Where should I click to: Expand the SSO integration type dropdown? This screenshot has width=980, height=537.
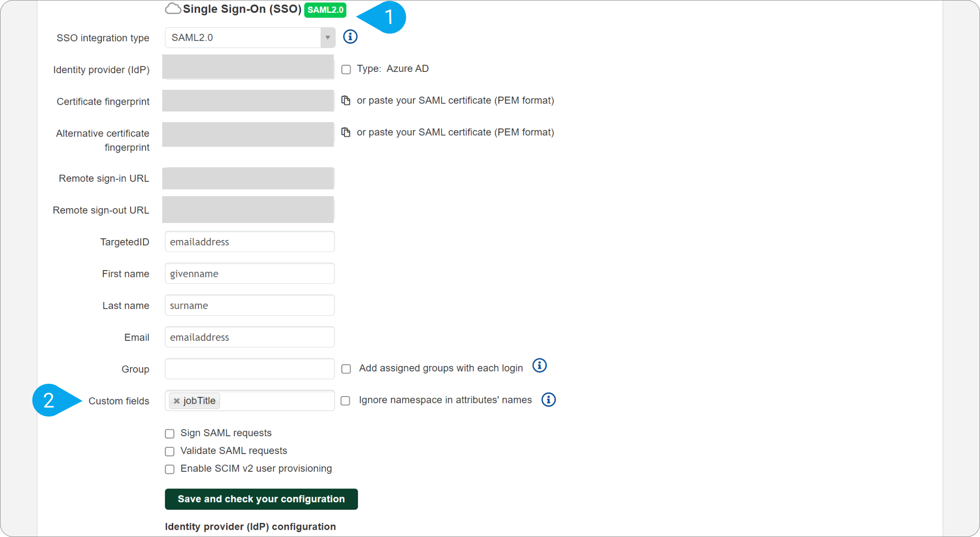328,37
